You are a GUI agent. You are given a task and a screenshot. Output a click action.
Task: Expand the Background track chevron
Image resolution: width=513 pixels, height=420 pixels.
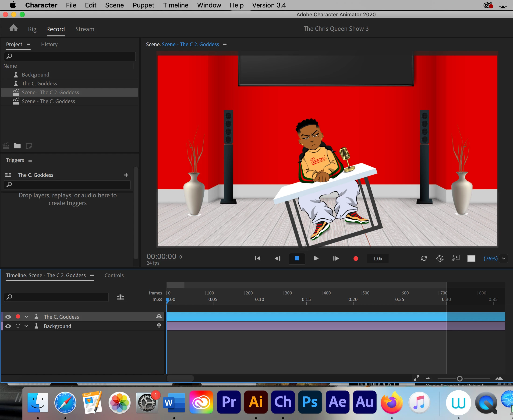26,326
